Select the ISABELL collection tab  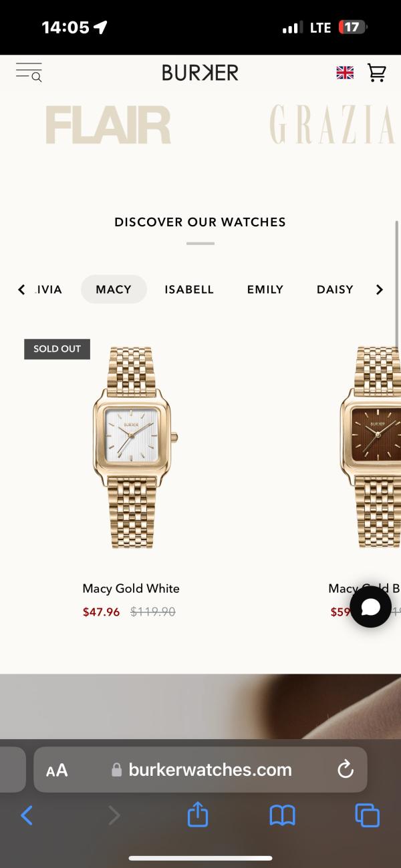click(x=189, y=290)
